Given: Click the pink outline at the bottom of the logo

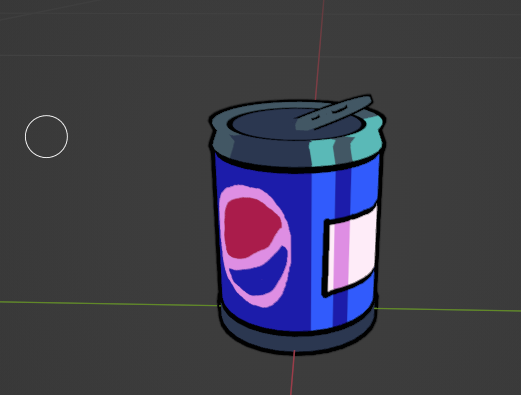Looking at the screenshot, I should (x=263, y=302).
